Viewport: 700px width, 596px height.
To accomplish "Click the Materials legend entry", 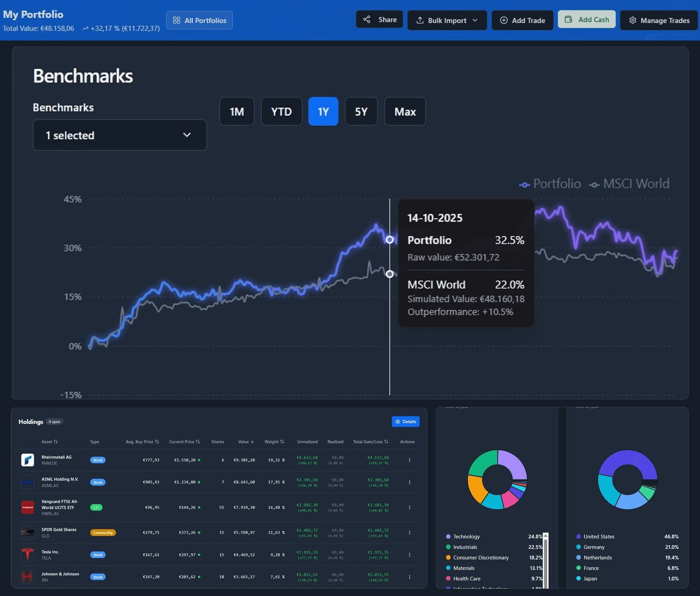I will [x=494, y=568].
